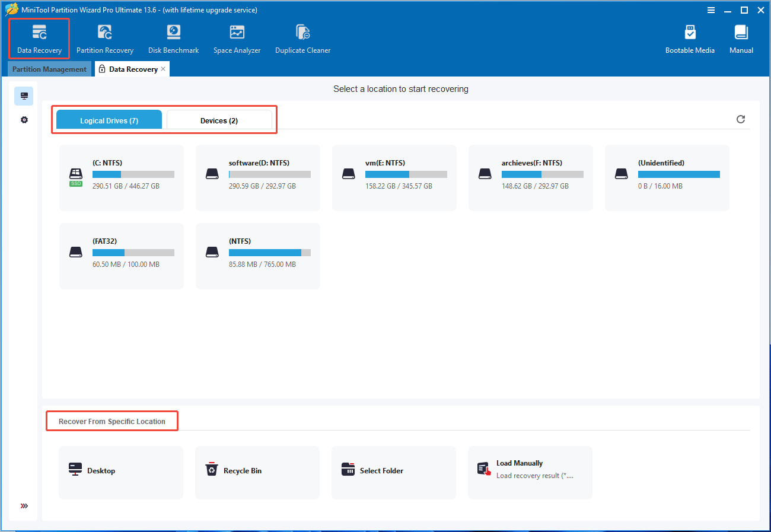Click the MiniTool app logo icon
Viewport: 771px width, 532px height.
pos(11,9)
